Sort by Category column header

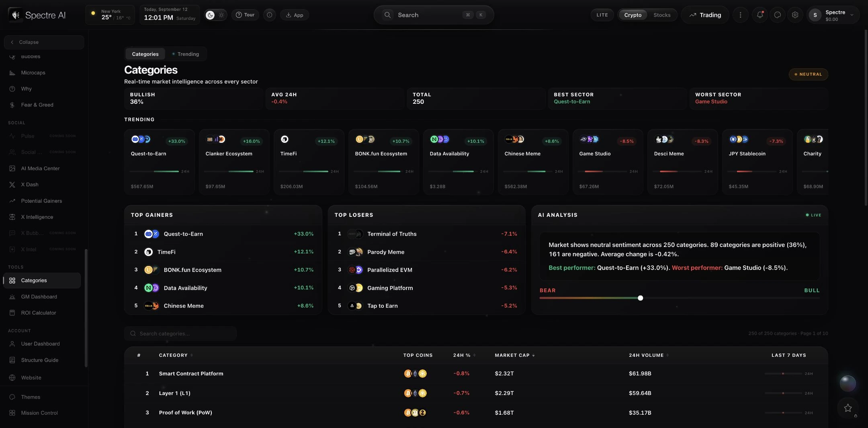click(176, 355)
